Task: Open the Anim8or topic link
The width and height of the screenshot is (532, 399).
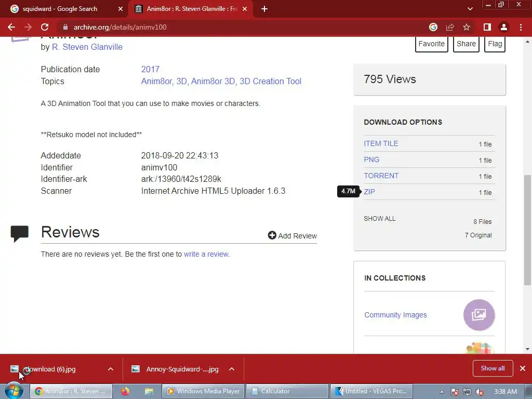Action: pyautogui.click(x=156, y=82)
